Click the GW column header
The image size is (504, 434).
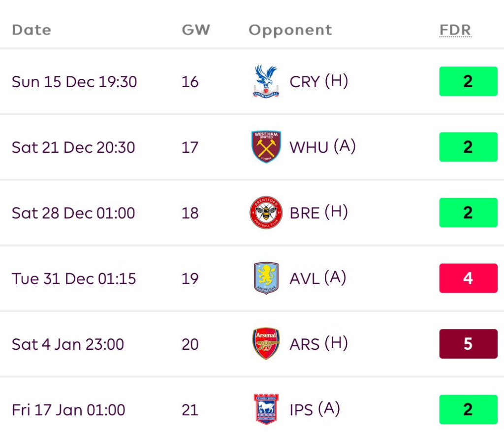(x=195, y=30)
